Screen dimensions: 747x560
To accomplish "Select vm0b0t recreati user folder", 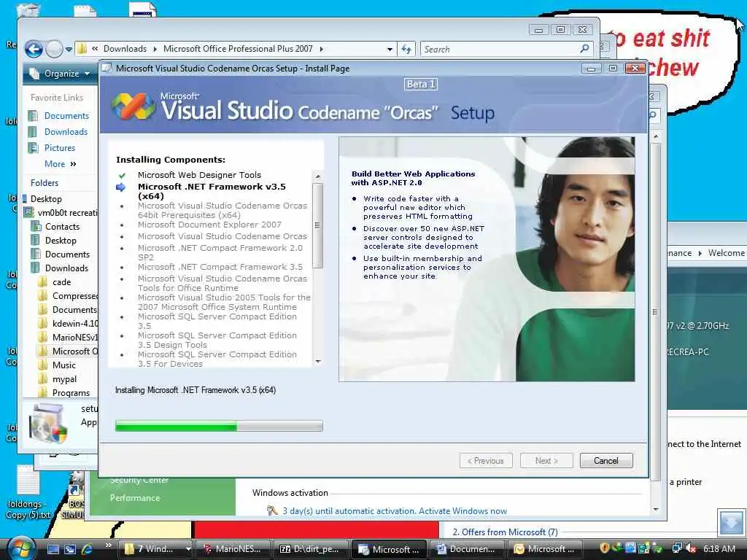I will (x=66, y=212).
